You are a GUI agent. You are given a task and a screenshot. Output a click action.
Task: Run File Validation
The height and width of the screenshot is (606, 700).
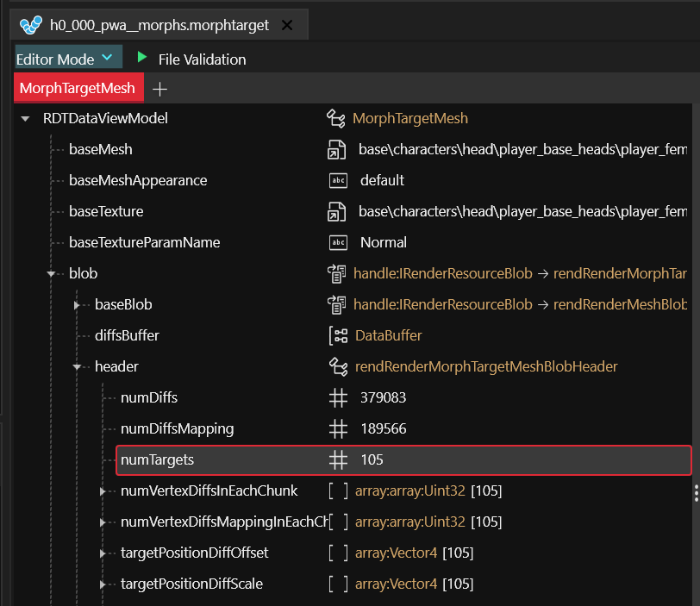pos(202,59)
